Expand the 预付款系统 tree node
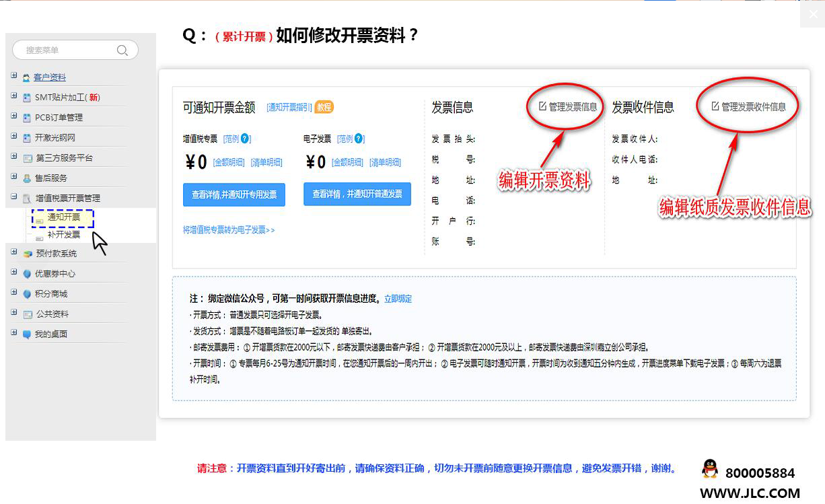This screenshot has width=825, height=504. point(14,253)
